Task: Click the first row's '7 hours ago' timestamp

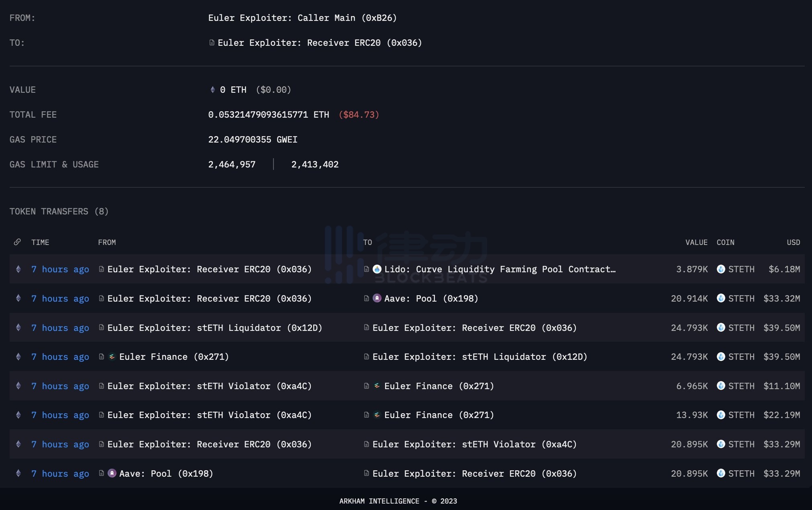Action: click(60, 269)
